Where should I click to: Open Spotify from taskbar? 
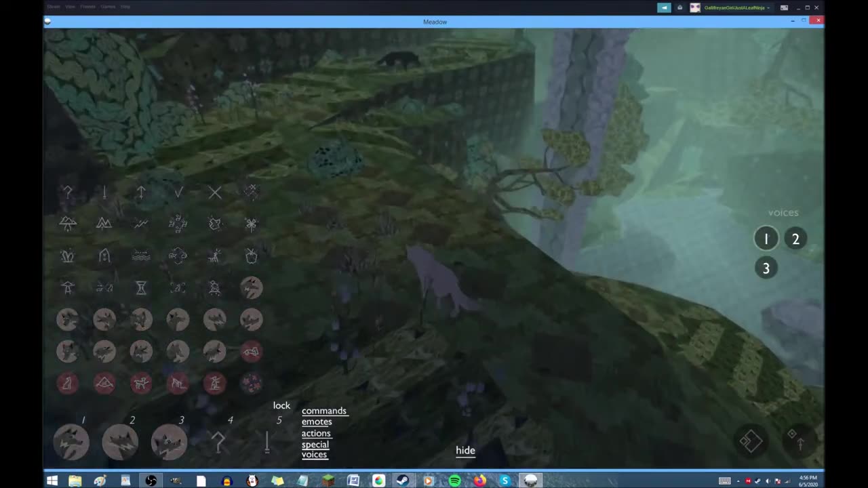click(x=454, y=481)
